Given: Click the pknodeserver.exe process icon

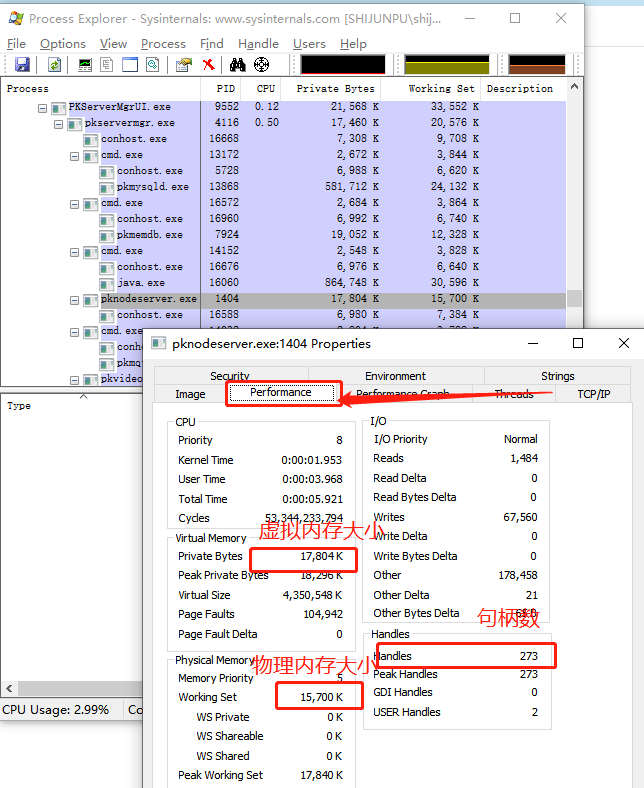Looking at the screenshot, I should (x=90, y=300).
